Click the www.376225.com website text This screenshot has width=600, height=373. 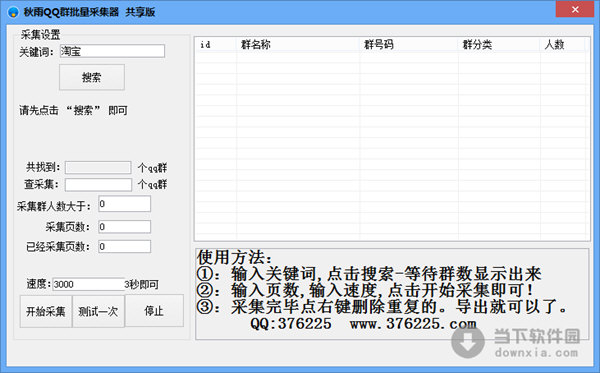pos(413,324)
